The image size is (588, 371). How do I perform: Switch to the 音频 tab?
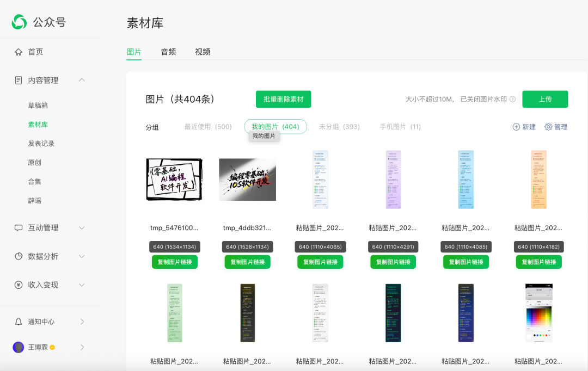coord(168,52)
